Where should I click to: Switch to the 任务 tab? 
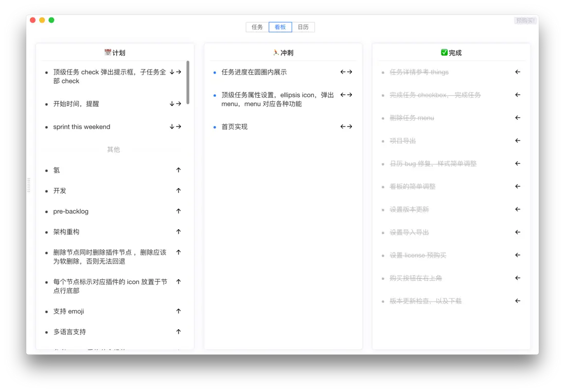257,27
